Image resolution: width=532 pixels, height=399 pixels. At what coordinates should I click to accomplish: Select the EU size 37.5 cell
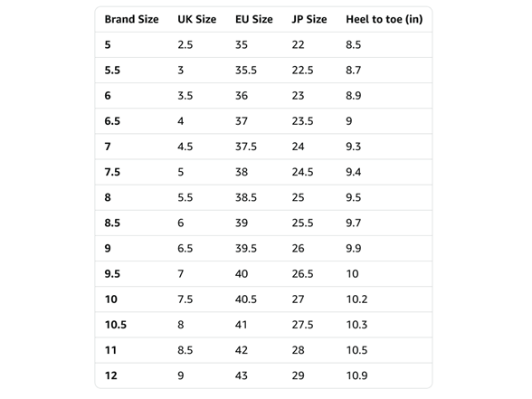point(246,147)
